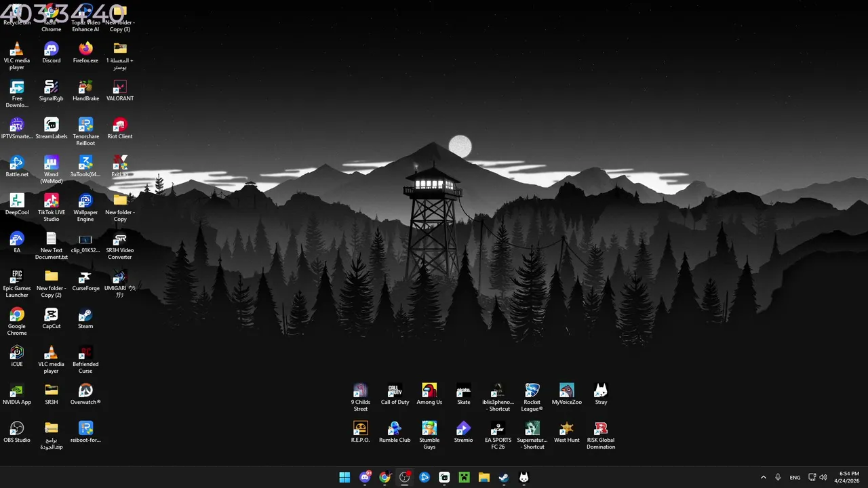Open the CurseForge desktop shortcut
Screen dimensions: 868x488
(x=85, y=281)
